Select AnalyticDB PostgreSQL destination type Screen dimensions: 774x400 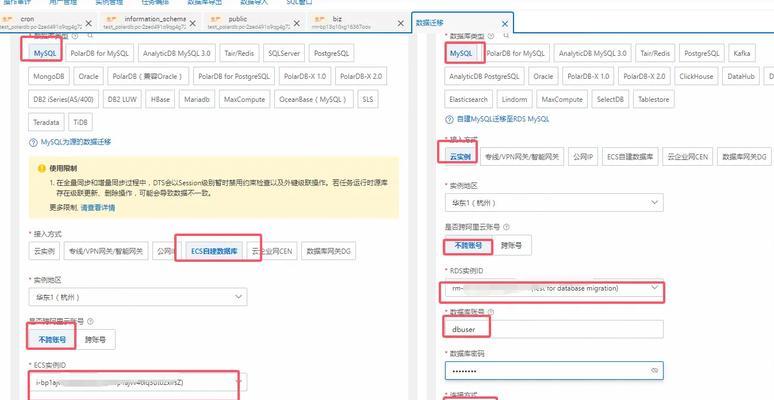click(x=484, y=77)
